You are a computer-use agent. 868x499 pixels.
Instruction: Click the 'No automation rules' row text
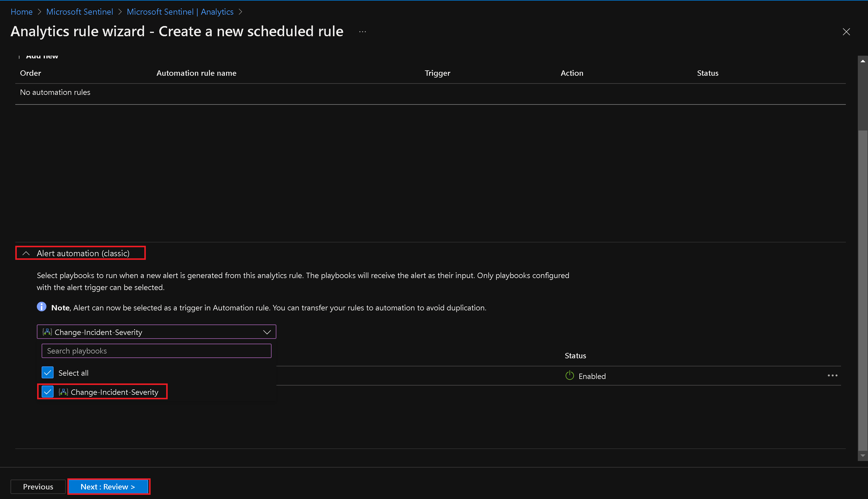(55, 92)
